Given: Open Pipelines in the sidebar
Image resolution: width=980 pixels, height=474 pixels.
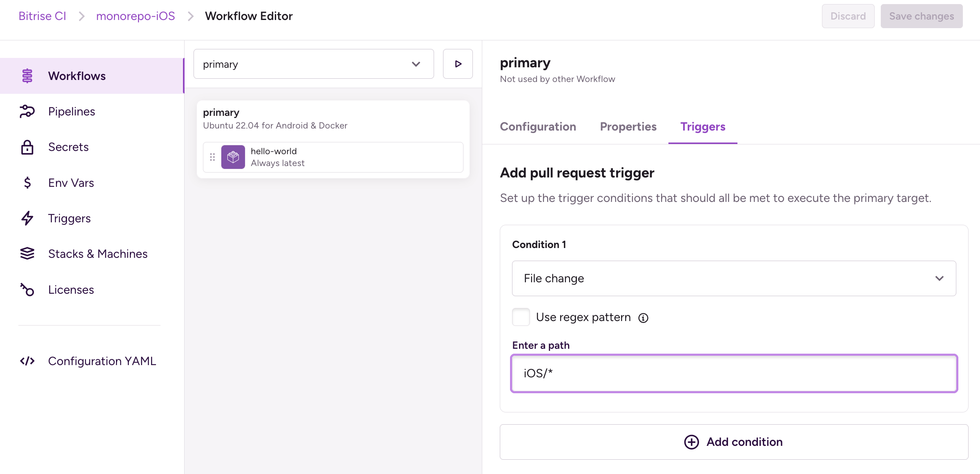Looking at the screenshot, I should point(92,111).
